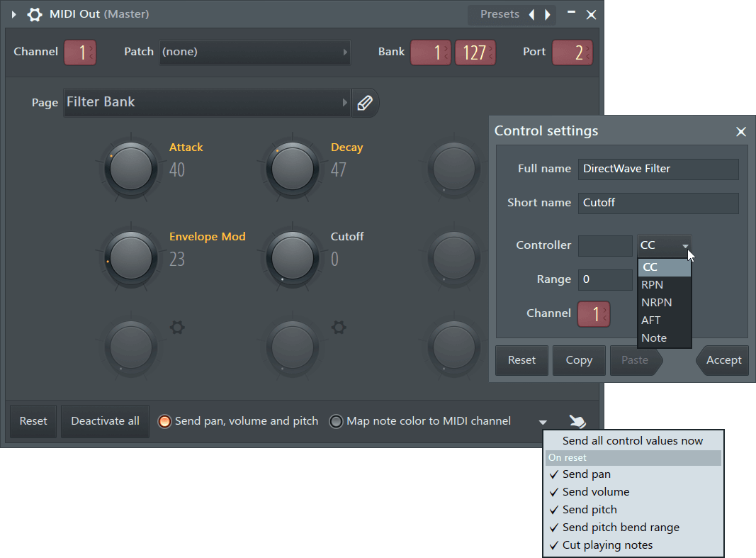Click Accept in Control settings

(723, 360)
